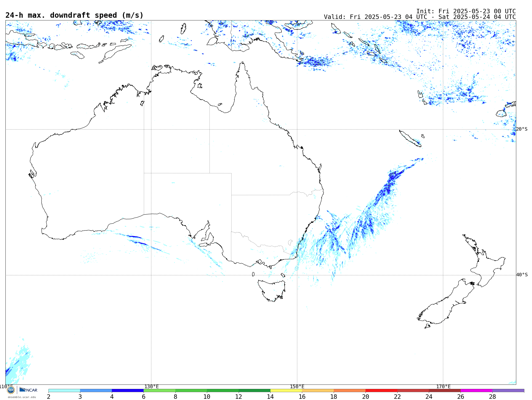Viewport: 532px width, 400px height.
Task: Click the yellow 14–16 m/s swatch
Action: click(286, 391)
